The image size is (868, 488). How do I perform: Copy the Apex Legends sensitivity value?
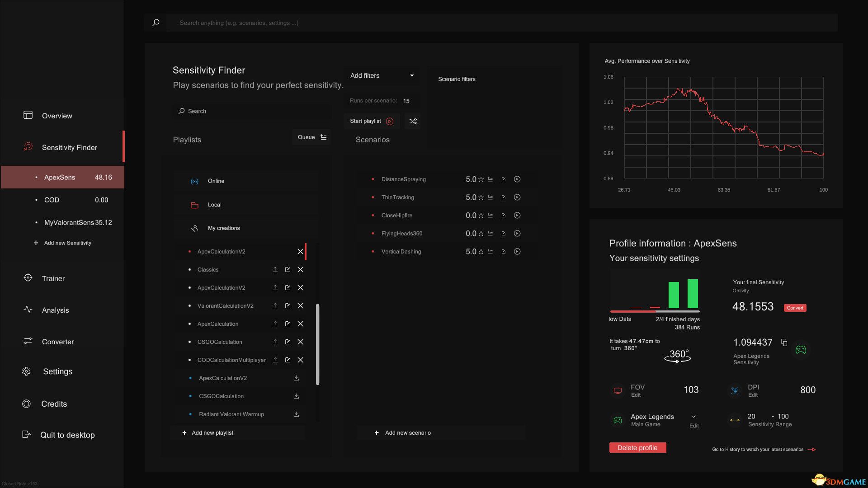coord(784,343)
